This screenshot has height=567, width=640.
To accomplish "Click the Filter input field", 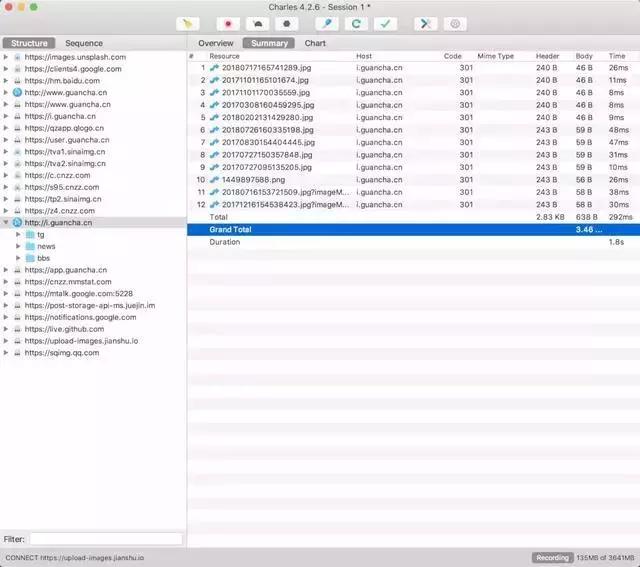I will click(106, 539).
